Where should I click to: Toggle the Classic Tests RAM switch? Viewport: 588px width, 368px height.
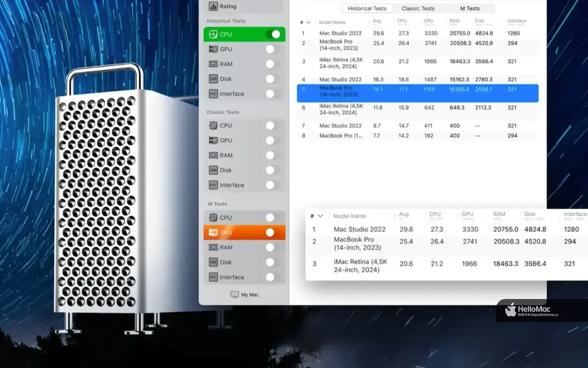[x=273, y=155]
